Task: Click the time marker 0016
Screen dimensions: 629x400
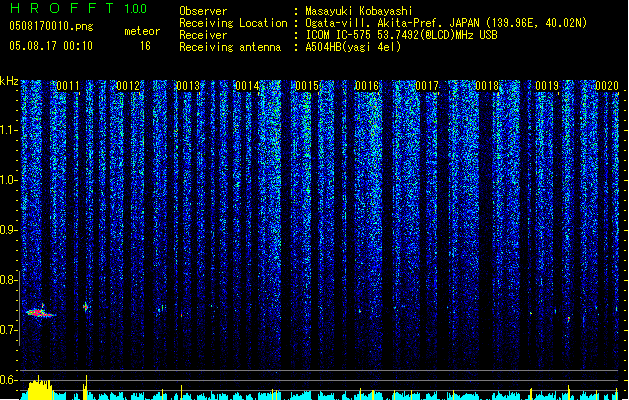Action: pos(367,86)
